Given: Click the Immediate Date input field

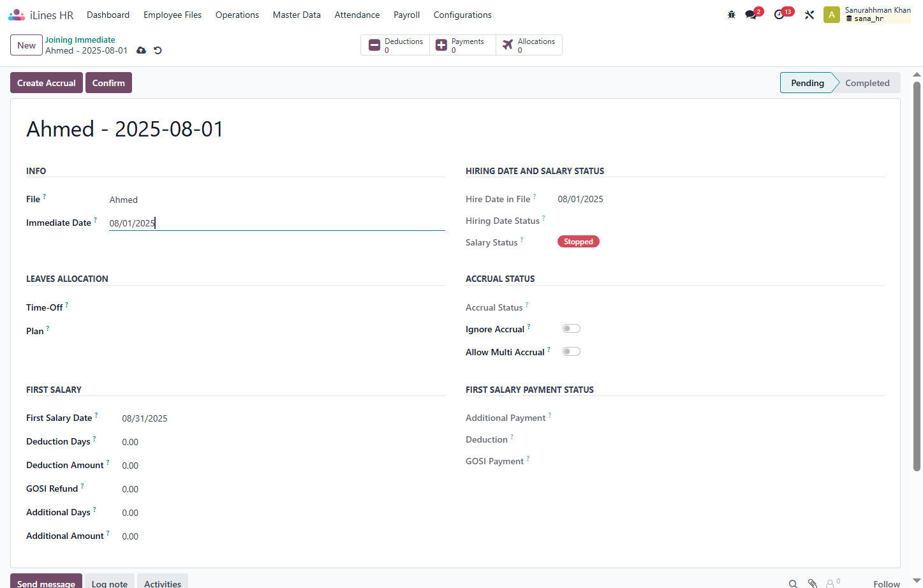Looking at the screenshot, I should 277,223.
